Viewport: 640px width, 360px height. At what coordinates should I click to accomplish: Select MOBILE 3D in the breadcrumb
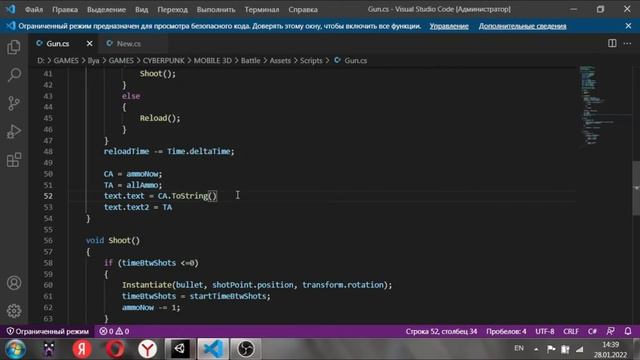[x=212, y=60]
